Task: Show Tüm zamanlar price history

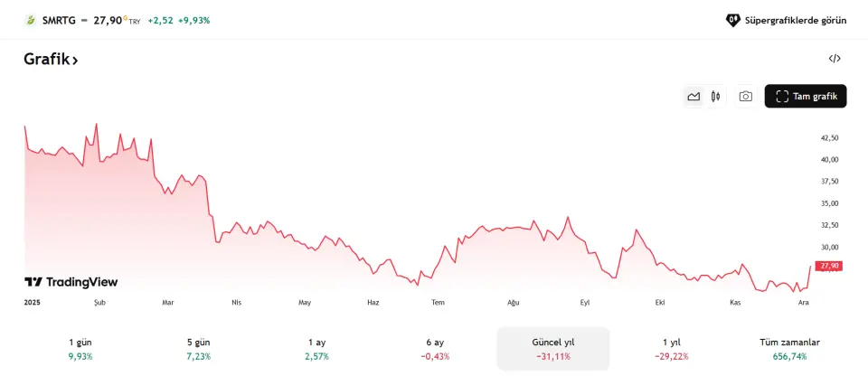Action: tap(789, 349)
